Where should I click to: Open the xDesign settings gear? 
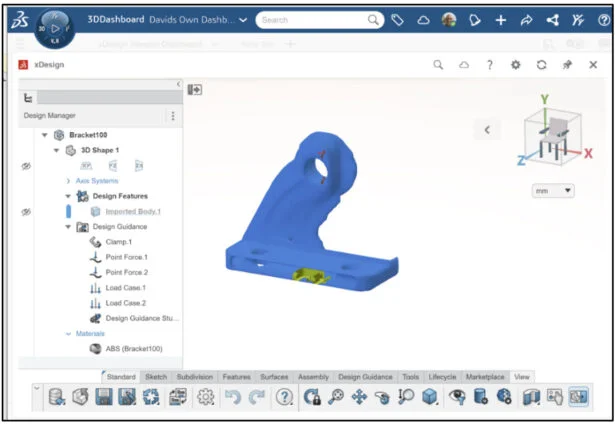(x=515, y=64)
